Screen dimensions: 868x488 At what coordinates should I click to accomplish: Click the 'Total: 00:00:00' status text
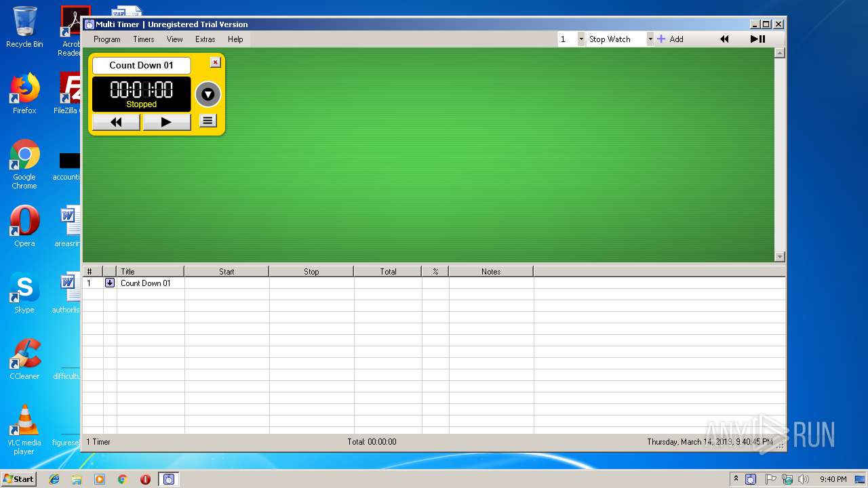click(372, 442)
